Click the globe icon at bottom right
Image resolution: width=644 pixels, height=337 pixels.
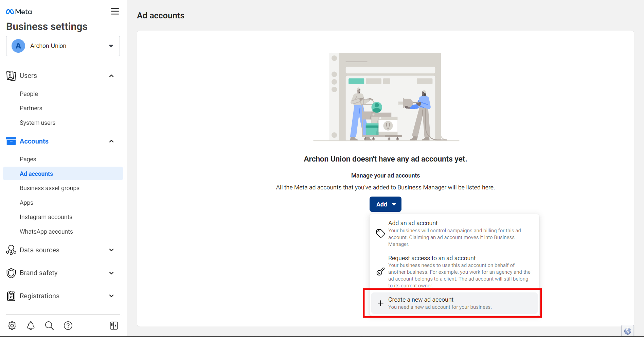tap(627, 331)
